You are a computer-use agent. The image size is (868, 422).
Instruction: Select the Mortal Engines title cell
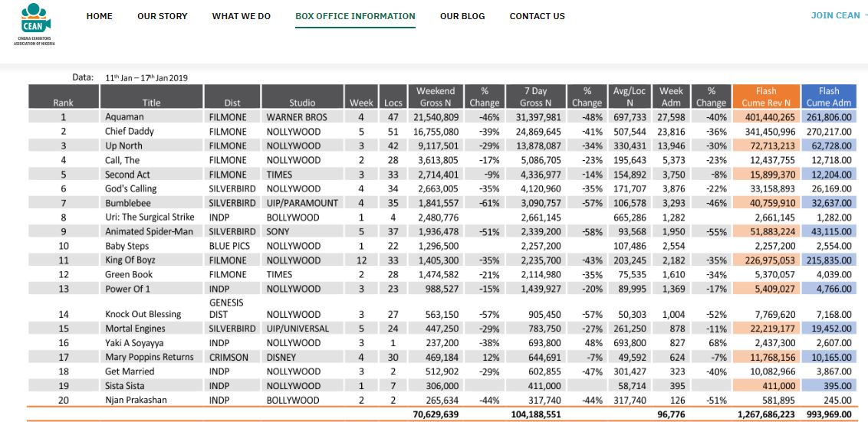[134, 329]
